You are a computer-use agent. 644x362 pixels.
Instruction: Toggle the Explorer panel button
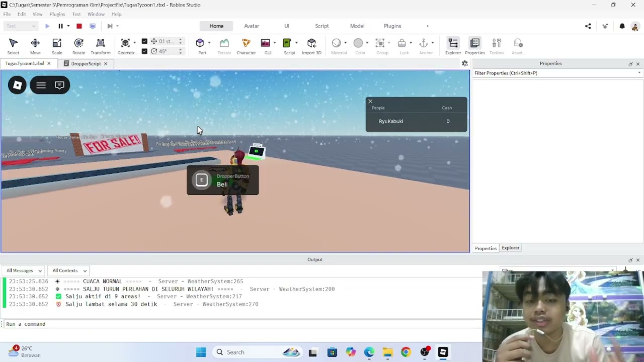pos(453,46)
